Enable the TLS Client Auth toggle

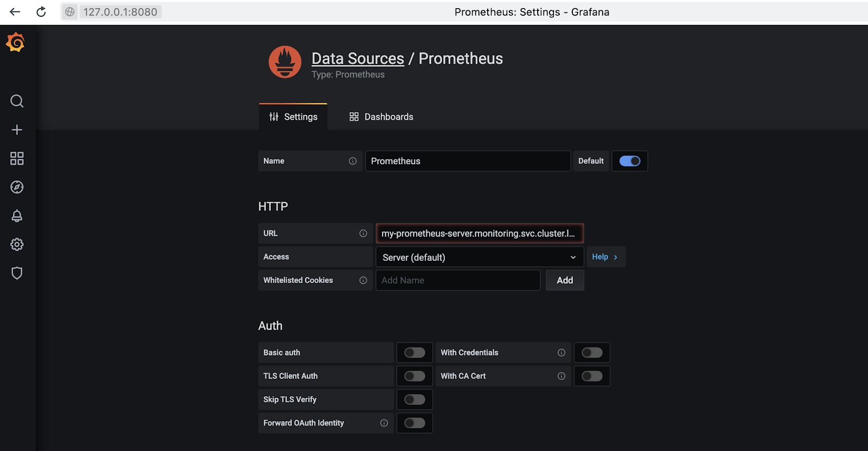[414, 376]
